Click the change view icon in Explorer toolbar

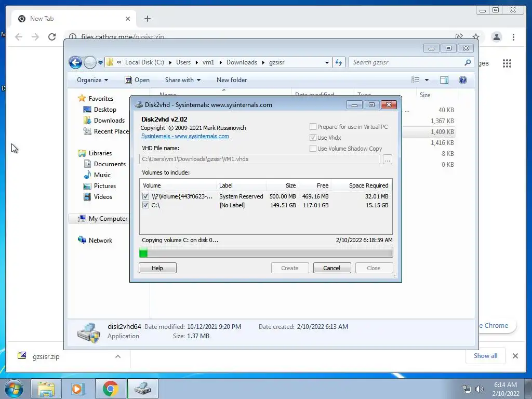415,79
